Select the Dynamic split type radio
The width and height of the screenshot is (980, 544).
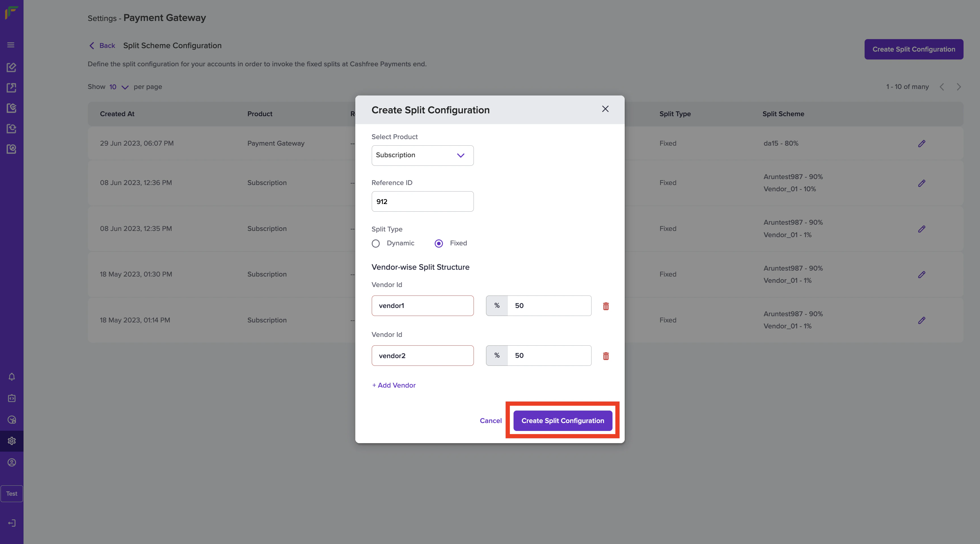[375, 243]
